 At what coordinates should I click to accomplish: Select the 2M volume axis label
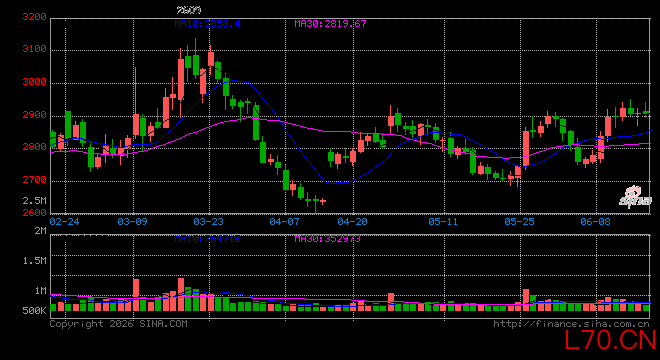coord(40,231)
